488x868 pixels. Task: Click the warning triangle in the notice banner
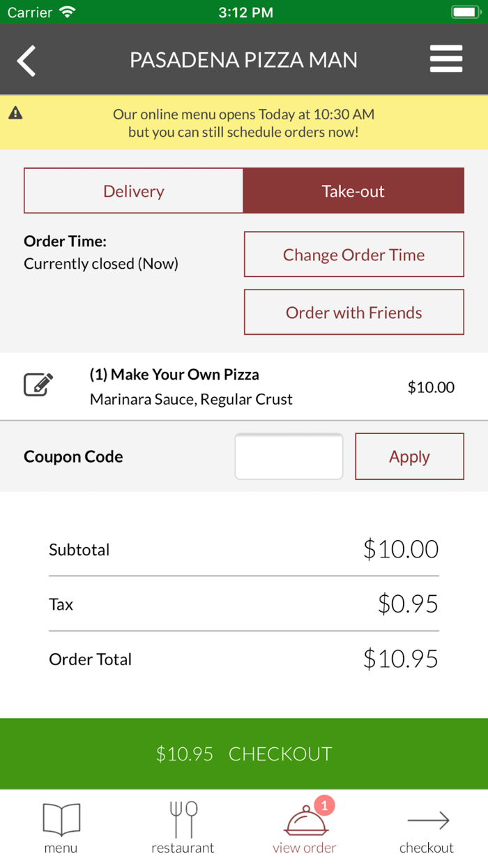click(x=15, y=113)
